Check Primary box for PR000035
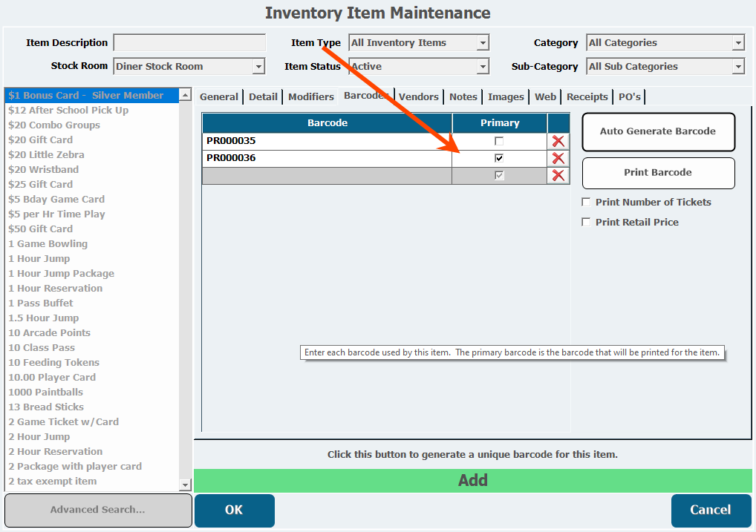This screenshot has height=532, width=756. (499, 141)
